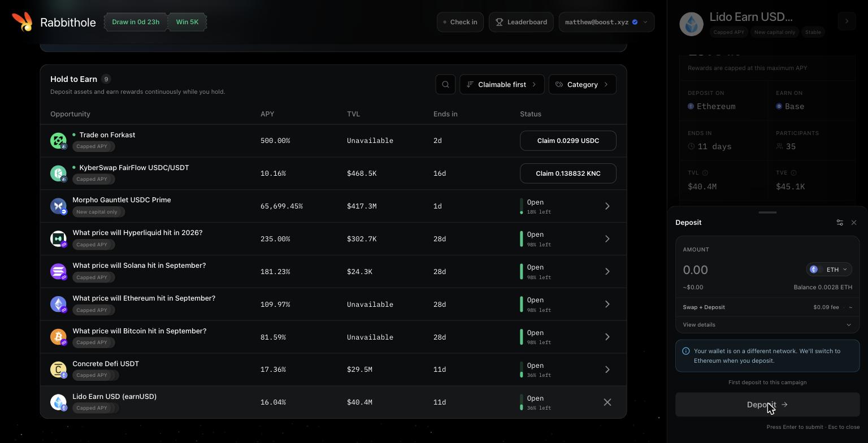Expand Morpho Gauntlet USDC Prime row chevron
This screenshot has height=443, width=868.
pos(607,206)
